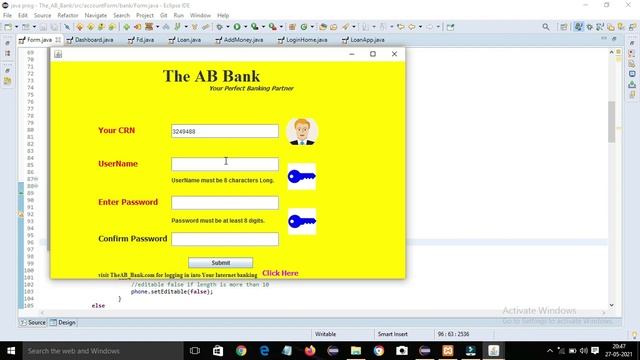Open the Camera app from taskbar
Viewport: 640px width, 360px height.
402,351
